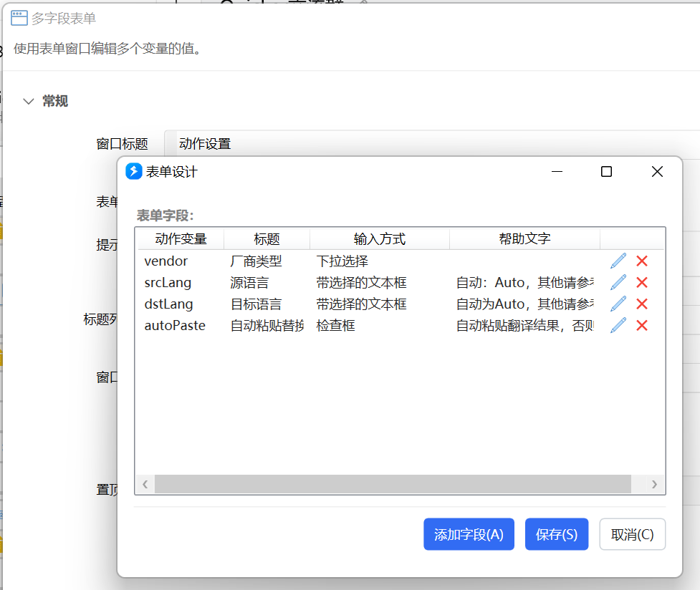Edit the autoPaste field with pencil icon
Image resolution: width=700 pixels, height=590 pixels.
618,325
